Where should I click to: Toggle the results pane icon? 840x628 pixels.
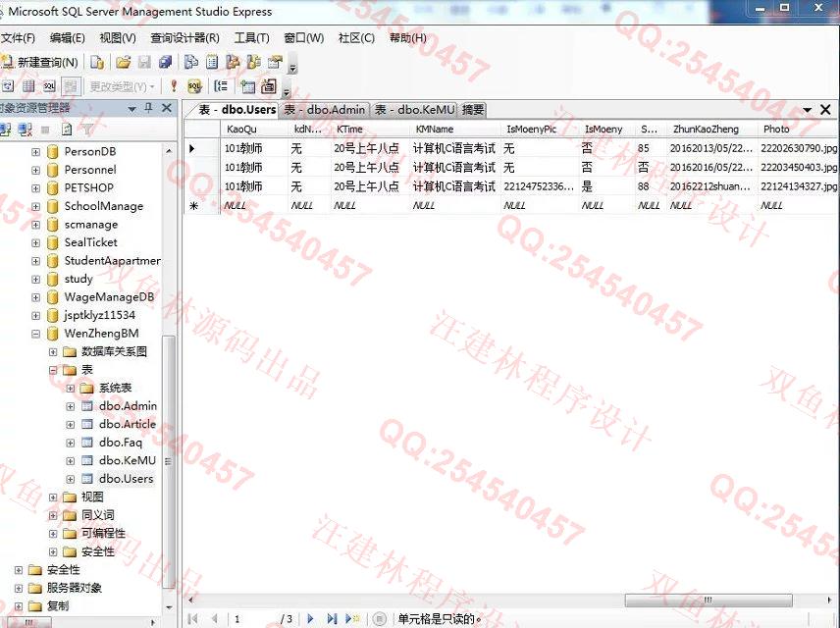71,85
